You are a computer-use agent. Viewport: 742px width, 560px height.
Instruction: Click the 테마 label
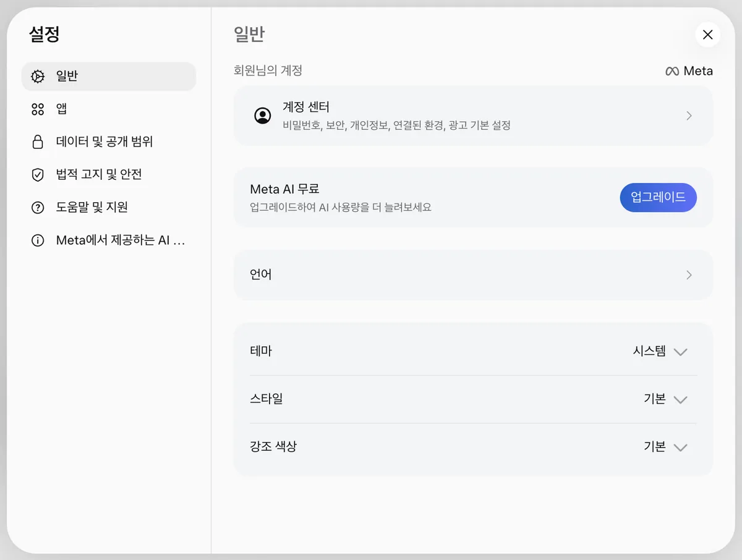261,351
